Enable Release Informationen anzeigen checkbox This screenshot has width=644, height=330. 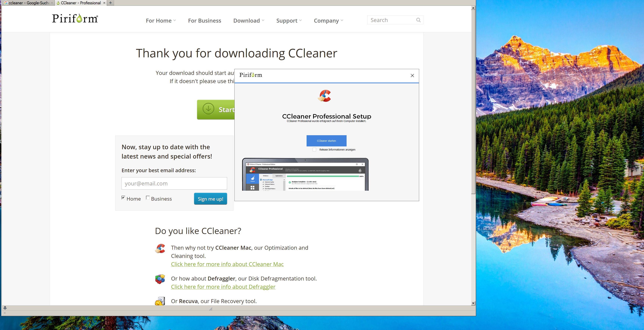tap(314, 150)
